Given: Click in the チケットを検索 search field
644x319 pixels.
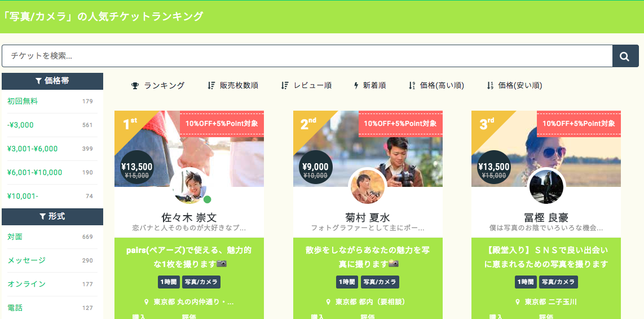Looking at the screenshot, I should (307, 56).
